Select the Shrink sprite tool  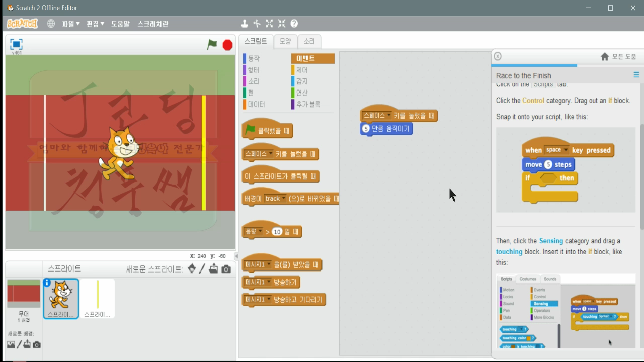pos(282,24)
